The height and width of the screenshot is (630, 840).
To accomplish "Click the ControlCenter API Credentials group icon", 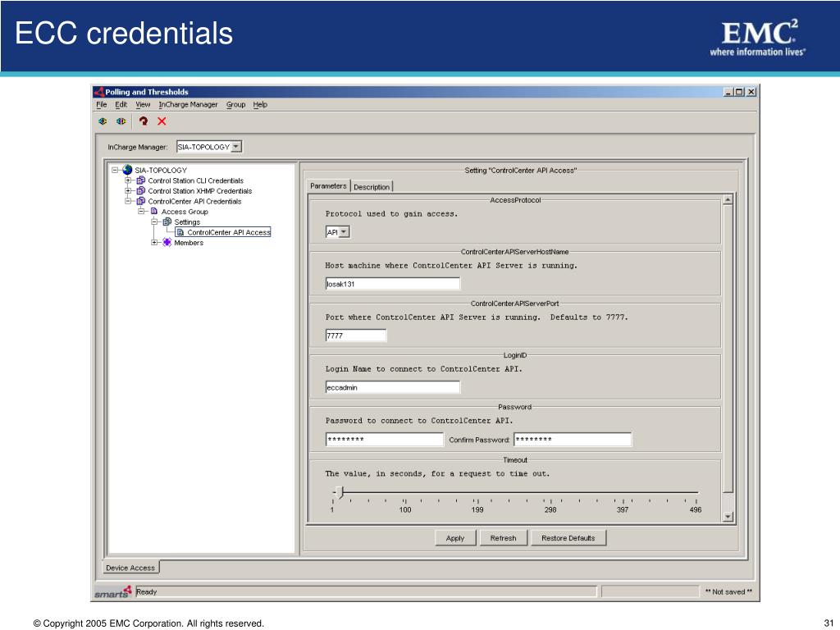I will 141,202.
